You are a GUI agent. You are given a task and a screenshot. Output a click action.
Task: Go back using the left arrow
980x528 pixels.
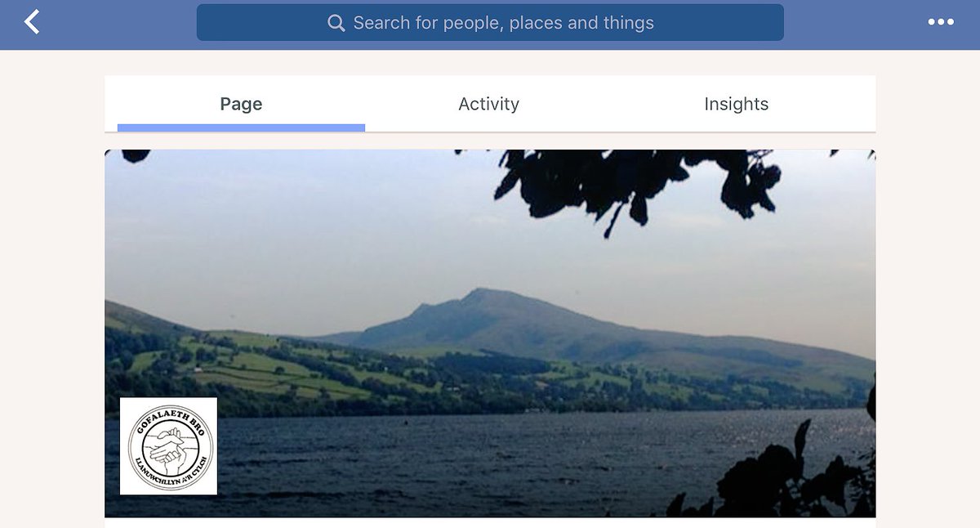coord(32,22)
